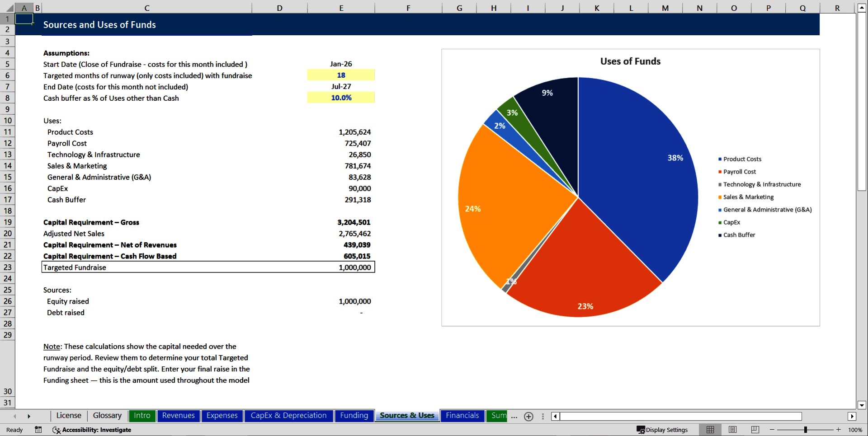This screenshot has width=868, height=436.
Task: Select the Normal view icon
Action: click(x=710, y=430)
